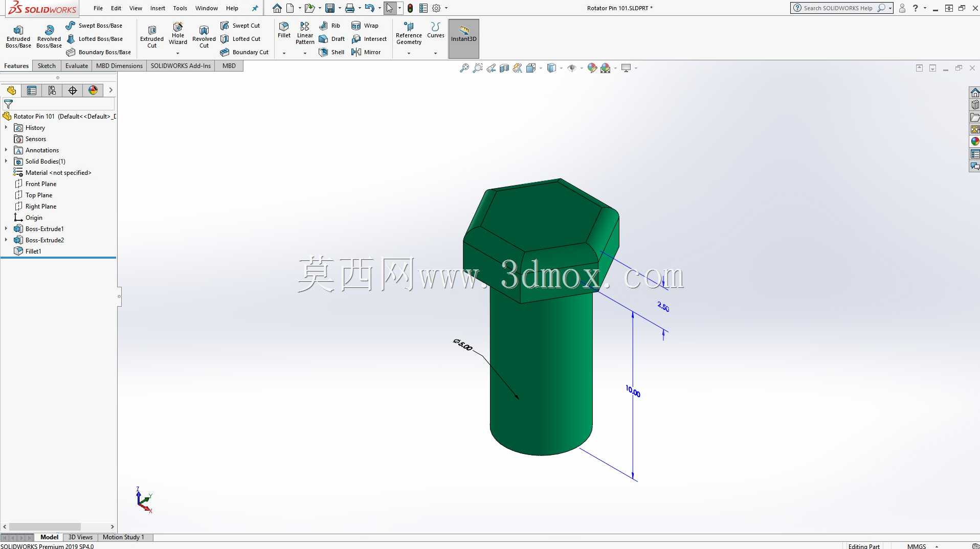
Task: Toggle the Instant3D button
Action: tap(464, 38)
